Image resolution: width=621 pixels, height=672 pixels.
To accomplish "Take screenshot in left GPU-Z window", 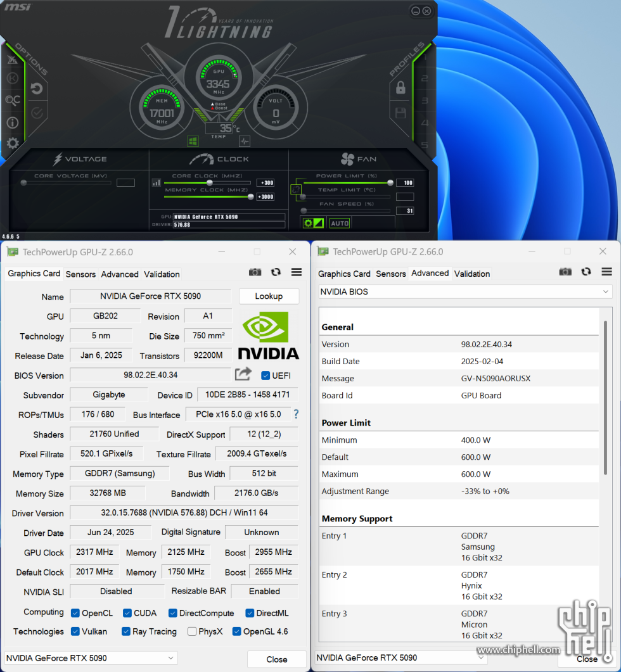I will coord(255,272).
